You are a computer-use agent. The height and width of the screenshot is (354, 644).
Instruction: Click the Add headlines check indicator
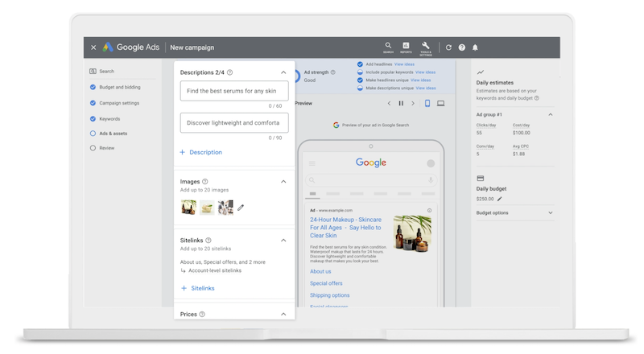[x=360, y=64]
